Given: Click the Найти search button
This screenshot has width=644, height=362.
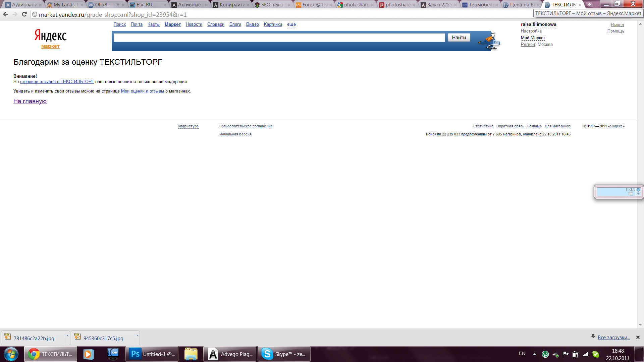Looking at the screenshot, I should tap(459, 38).
